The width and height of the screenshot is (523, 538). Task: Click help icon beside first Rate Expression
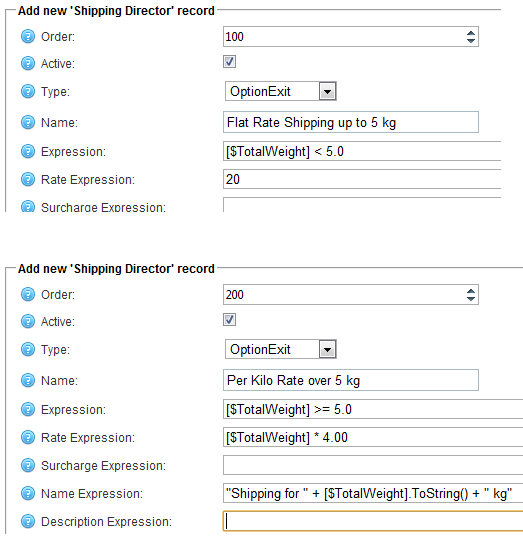(28, 179)
